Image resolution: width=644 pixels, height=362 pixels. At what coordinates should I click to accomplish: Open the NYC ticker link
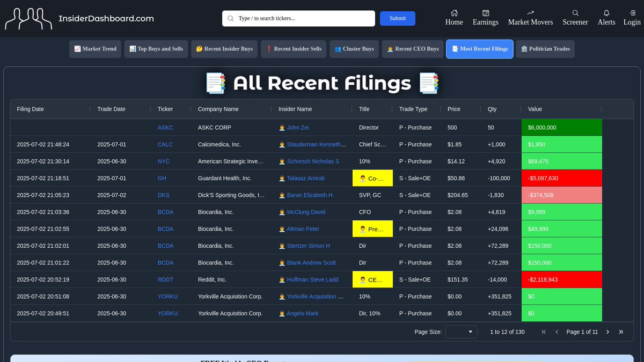pyautogui.click(x=164, y=161)
